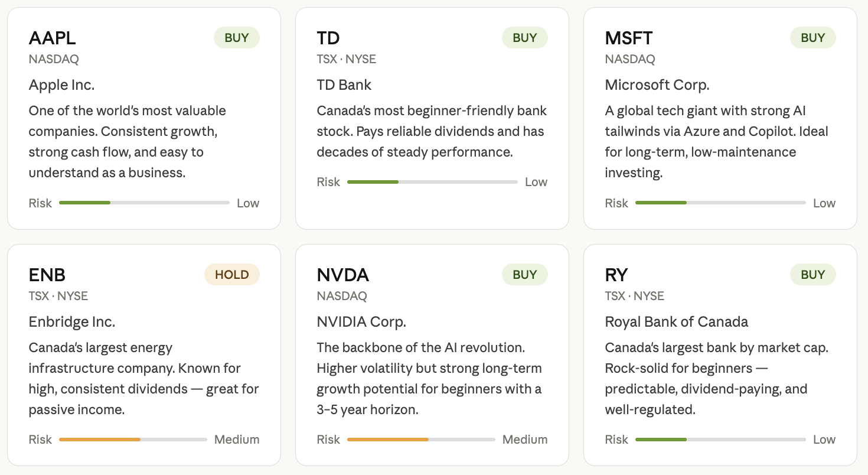Click the AAPL green risk bar
This screenshot has width=868, height=475.
[85, 203]
